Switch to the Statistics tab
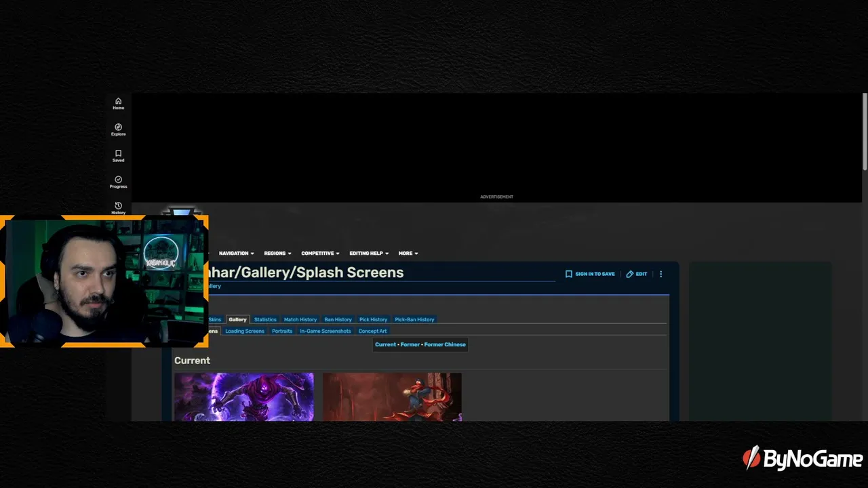Image resolution: width=868 pixels, height=488 pixels. (x=265, y=319)
